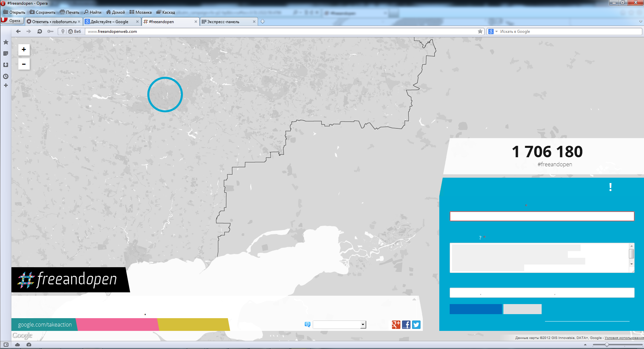Open the History clock panel in sidebar
This screenshot has width=644, height=349.
[6, 76]
